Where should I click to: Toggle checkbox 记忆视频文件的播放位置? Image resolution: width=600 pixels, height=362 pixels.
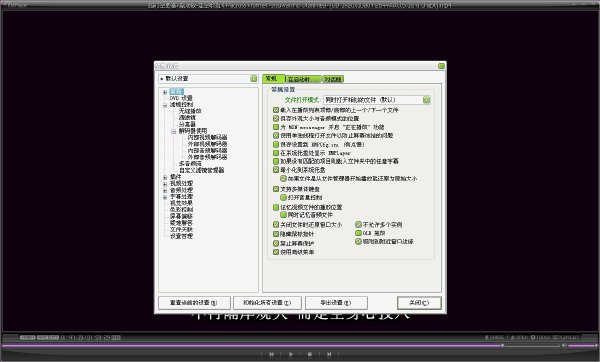(276, 207)
